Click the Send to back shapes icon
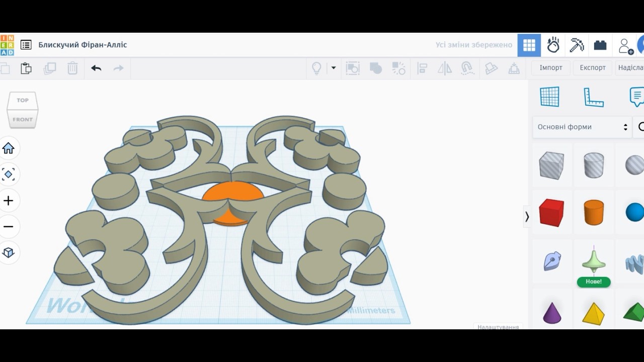The image size is (644, 362). pos(353,68)
